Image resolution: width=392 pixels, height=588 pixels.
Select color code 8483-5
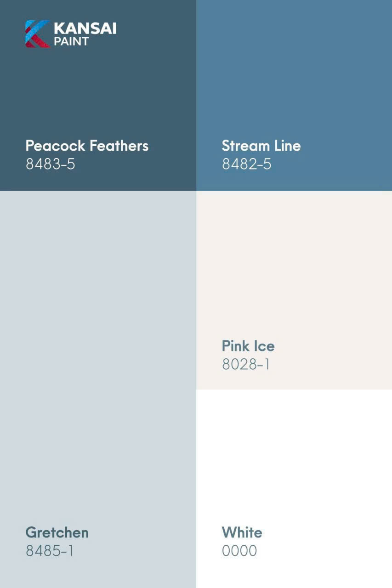pyautogui.click(x=50, y=164)
